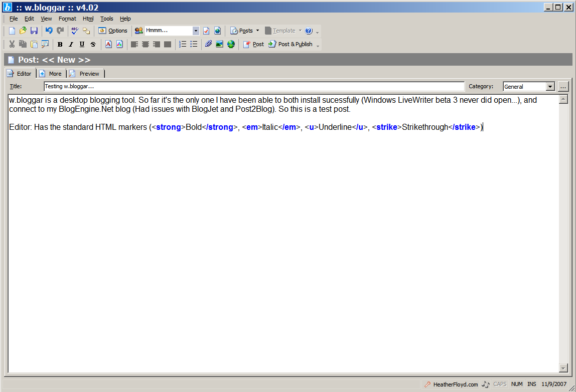Viewport: 576px width, 392px height.
Task: Click the ellipsis button next to Category
Action: 563,87
